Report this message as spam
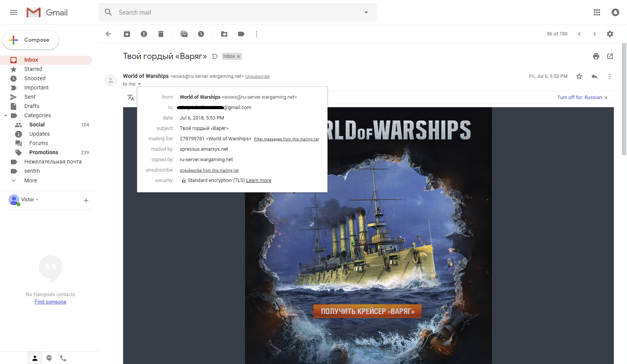The image size is (627, 364). [x=144, y=34]
